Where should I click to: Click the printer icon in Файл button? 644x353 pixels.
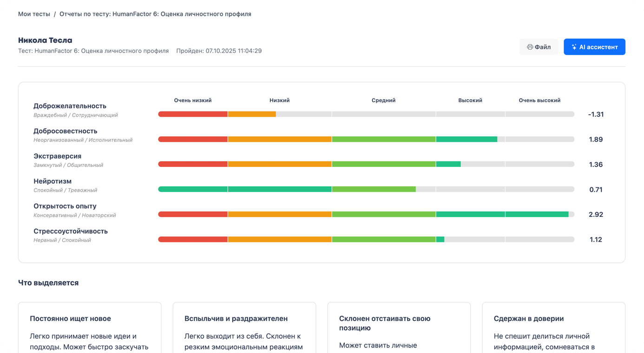[530, 47]
